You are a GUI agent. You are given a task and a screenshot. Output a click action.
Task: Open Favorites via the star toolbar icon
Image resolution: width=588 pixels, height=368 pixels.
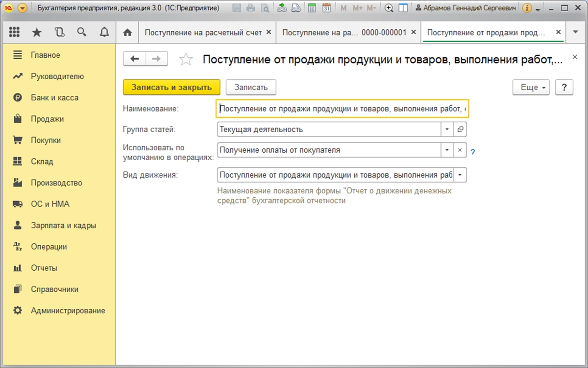37,32
